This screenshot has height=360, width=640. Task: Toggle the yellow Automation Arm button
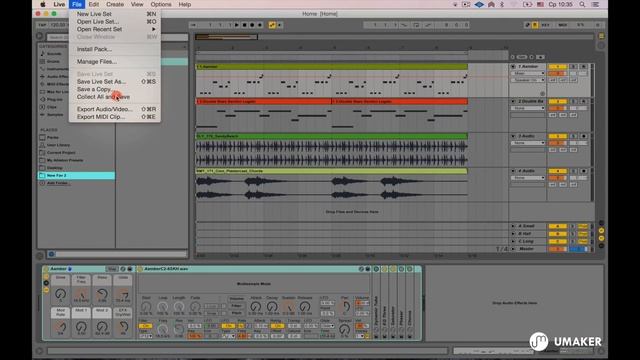tap(272, 25)
